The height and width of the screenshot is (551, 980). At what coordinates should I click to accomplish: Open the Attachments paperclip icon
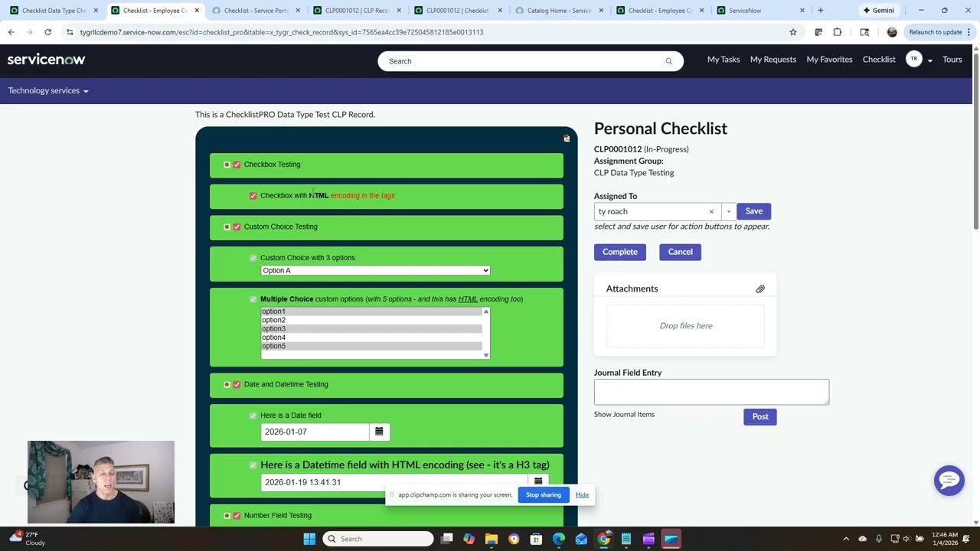click(x=759, y=289)
